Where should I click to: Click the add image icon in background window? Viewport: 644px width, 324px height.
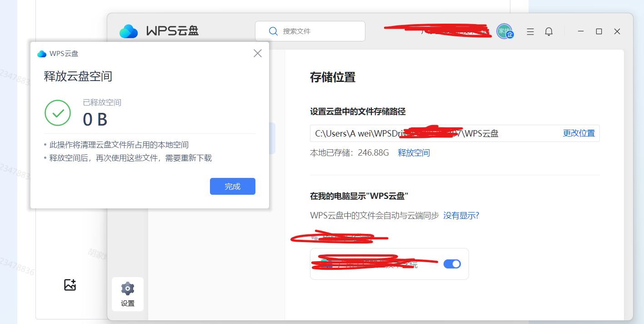70,285
